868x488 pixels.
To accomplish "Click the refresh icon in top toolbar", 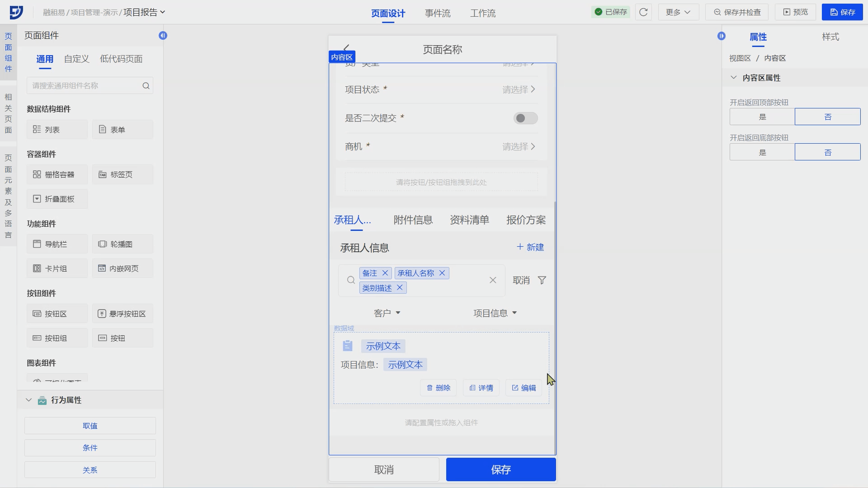I will point(643,12).
